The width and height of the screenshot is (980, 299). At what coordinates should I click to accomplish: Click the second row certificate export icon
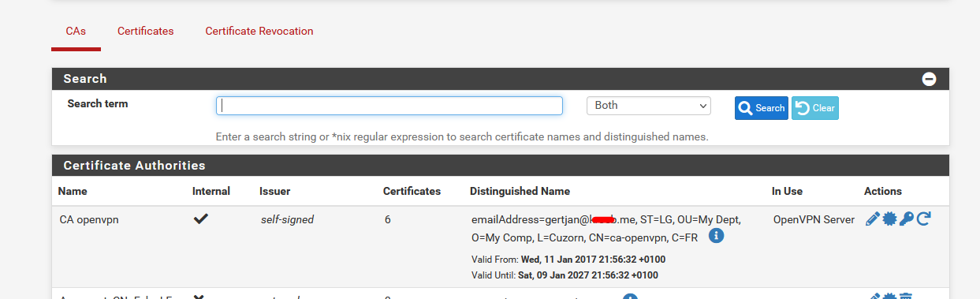889,297
